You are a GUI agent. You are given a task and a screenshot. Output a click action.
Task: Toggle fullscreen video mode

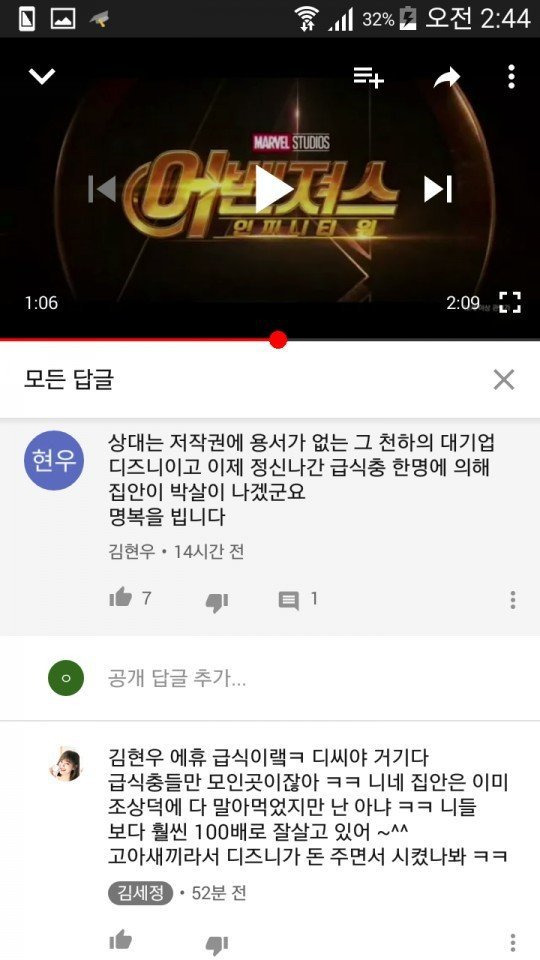point(509,302)
